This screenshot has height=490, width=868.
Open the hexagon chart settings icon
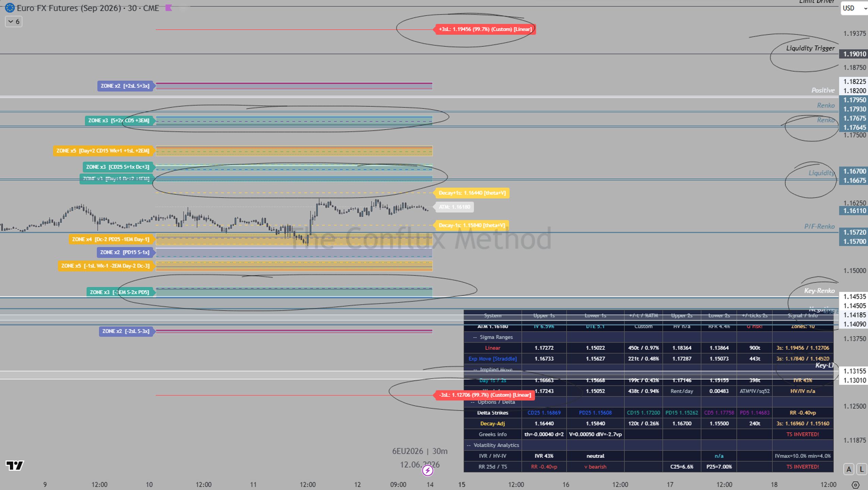(855, 485)
